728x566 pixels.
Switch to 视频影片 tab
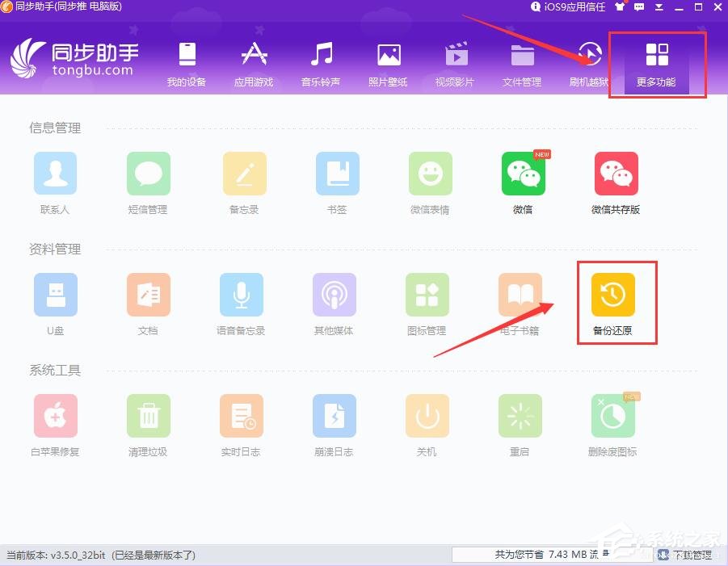tap(455, 64)
